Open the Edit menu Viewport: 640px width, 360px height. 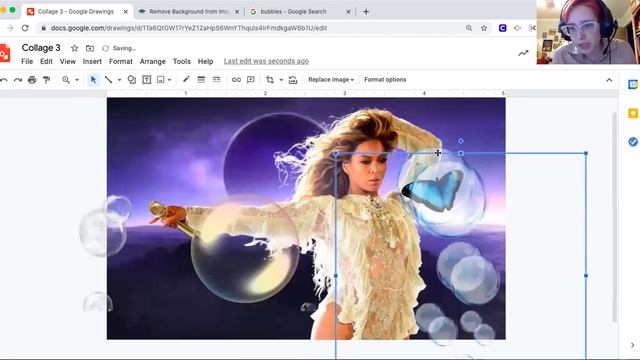point(46,61)
